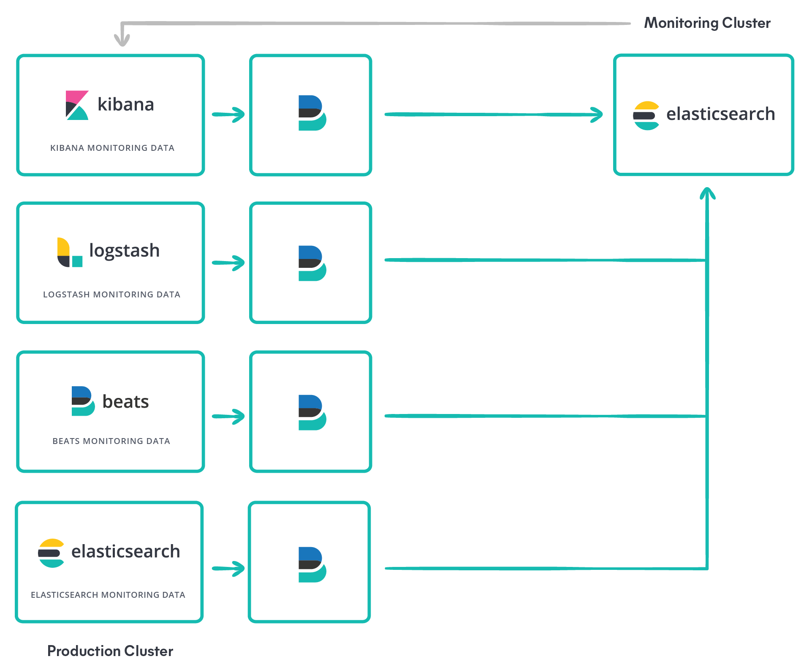Screen dimensions: 812x670
Task: Click the upward arrowhead below monitoring Elasticsearch
Action: pyautogui.click(x=707, y=194)
